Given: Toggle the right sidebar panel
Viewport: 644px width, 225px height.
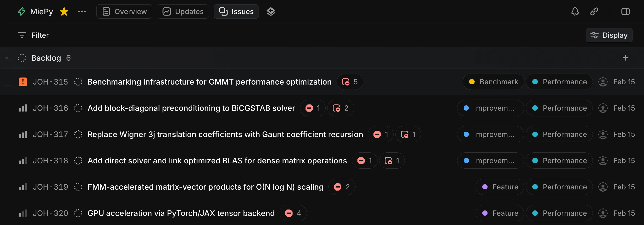Looking at the screenshot, I should tap(625, 11).
